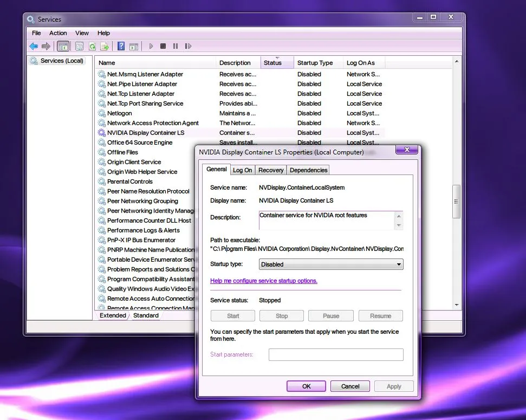Click the Start service button
The height and width of the screenshot is (420, 526).
click(x=233, y=316)
